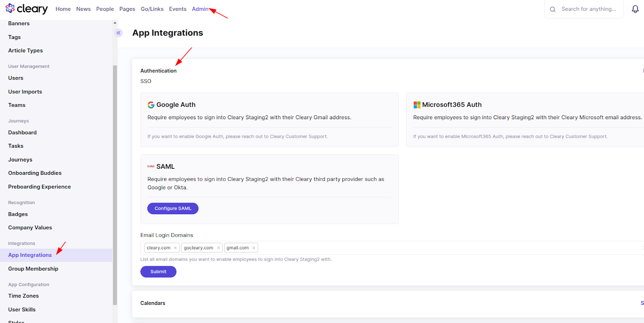
Task: Go to Users under User Management
Action: [x=16, y=78]
